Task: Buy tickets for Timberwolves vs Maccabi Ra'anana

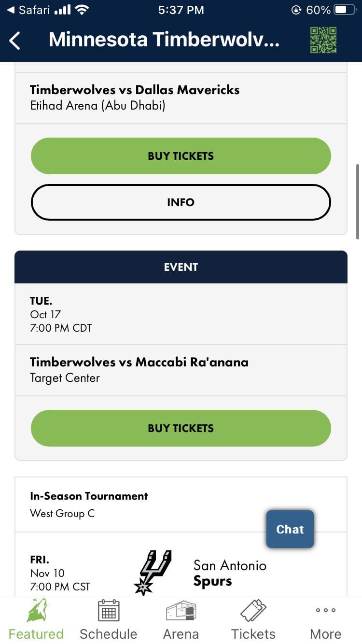Action: coord(181,428)
